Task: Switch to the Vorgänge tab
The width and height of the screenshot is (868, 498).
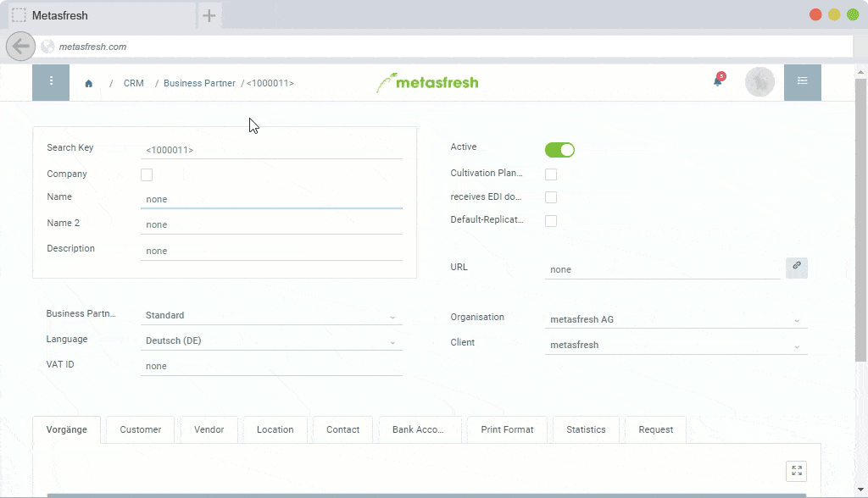Action: pyautogui.click(x=66, y=430)
